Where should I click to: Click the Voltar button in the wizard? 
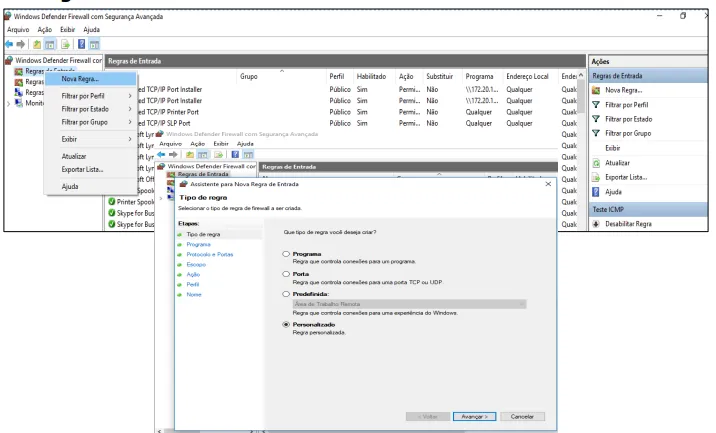pos(427,417)
